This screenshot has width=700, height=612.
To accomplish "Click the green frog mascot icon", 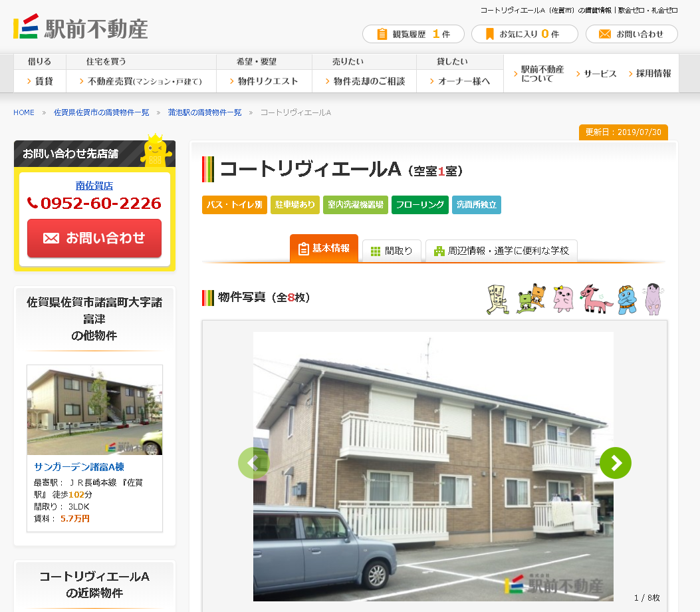I will click(531, 299).
